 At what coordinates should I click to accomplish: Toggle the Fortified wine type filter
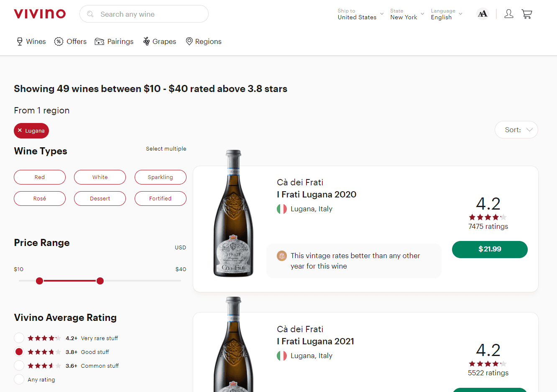160,198
